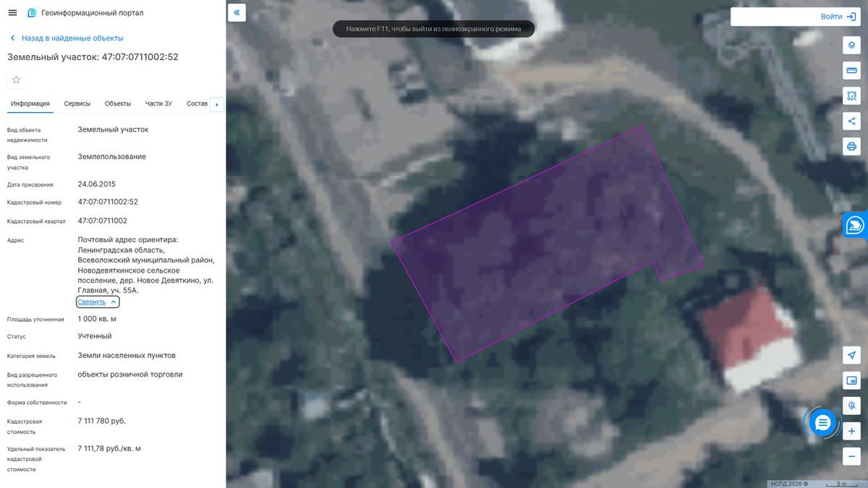Click the assignment date 24.06.2015
The width and height of the screenshot is (868, 488).
[x=97, y=184]
